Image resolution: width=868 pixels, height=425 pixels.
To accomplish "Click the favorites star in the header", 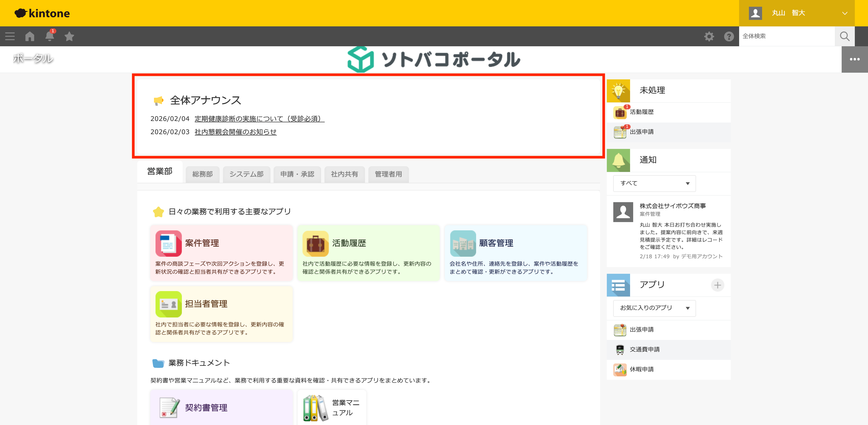I will pyautogui.click(x=69, y=36).
